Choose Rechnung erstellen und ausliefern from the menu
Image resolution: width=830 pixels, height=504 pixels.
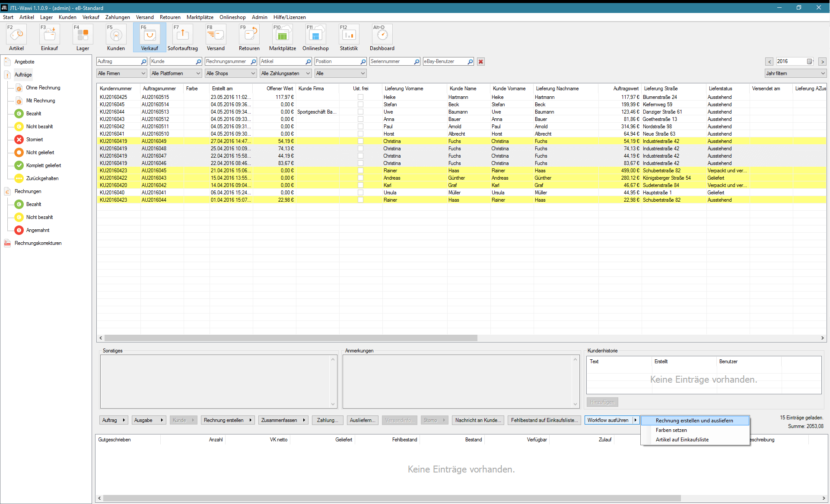[x=694, y=420]
